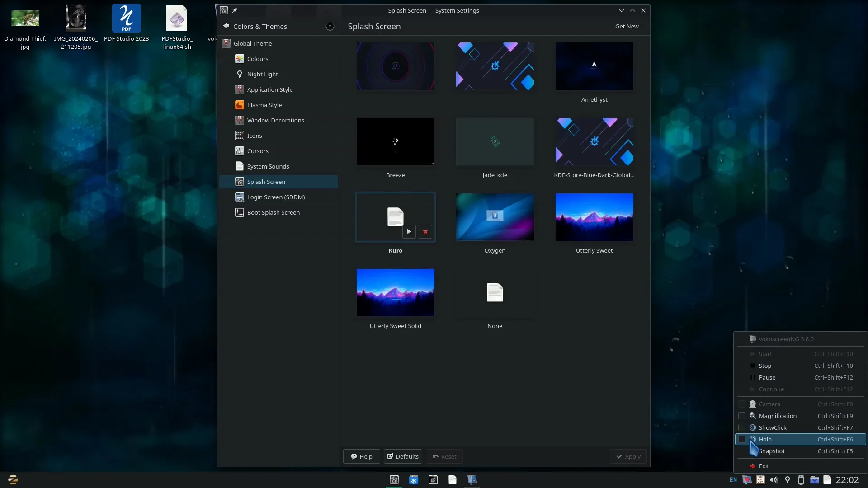This screenshot has width=868, height=488.
Task: Select PDFStudio_linux64.sh on the desktop
Action: (x=177, y=28)
